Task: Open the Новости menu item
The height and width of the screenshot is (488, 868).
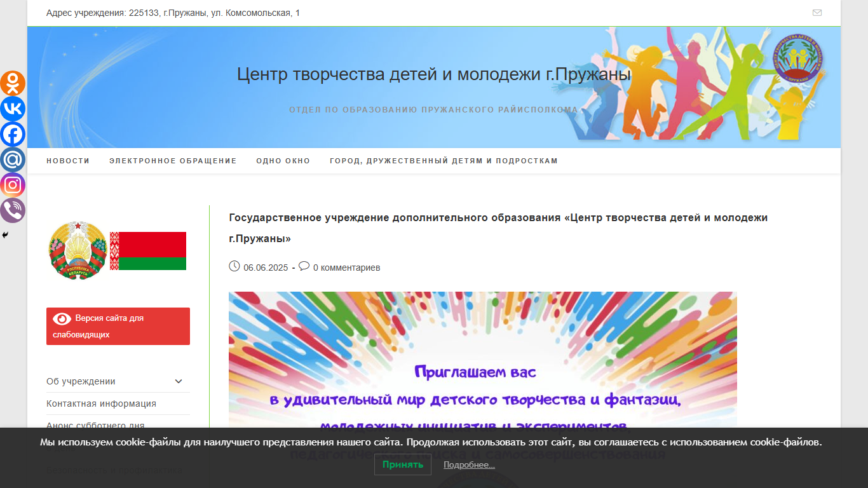Action: [68, 161]
